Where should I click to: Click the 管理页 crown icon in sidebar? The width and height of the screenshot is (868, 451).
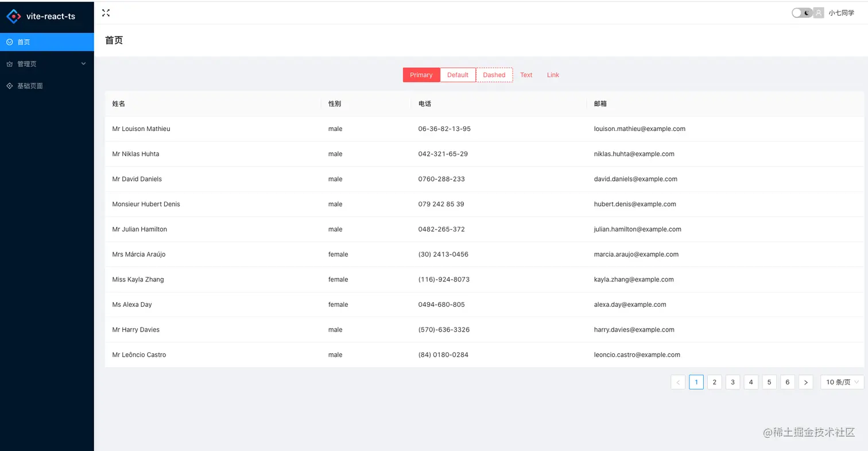tap(10, 64)
